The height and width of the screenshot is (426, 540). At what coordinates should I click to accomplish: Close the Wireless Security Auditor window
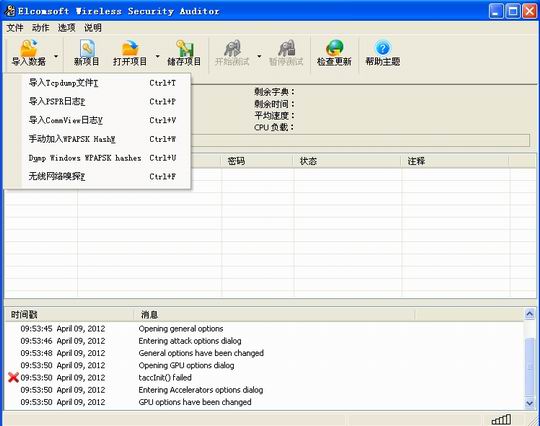(529, 11)
